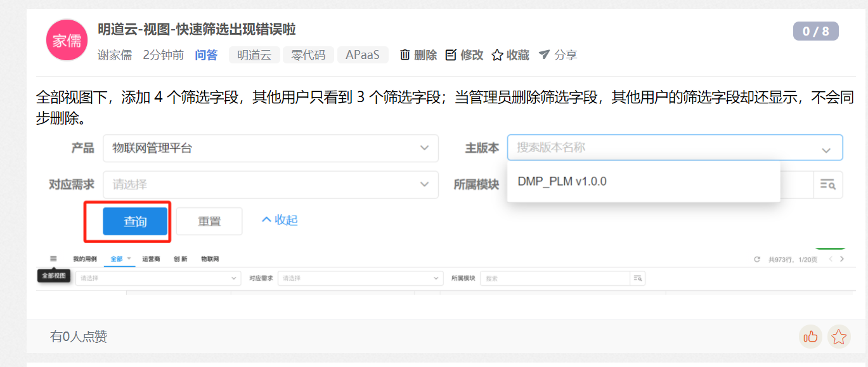Click the 收藏 link of the post
Image resolution: width=868 pixels, height=367 pixels.
coord(518,55)
